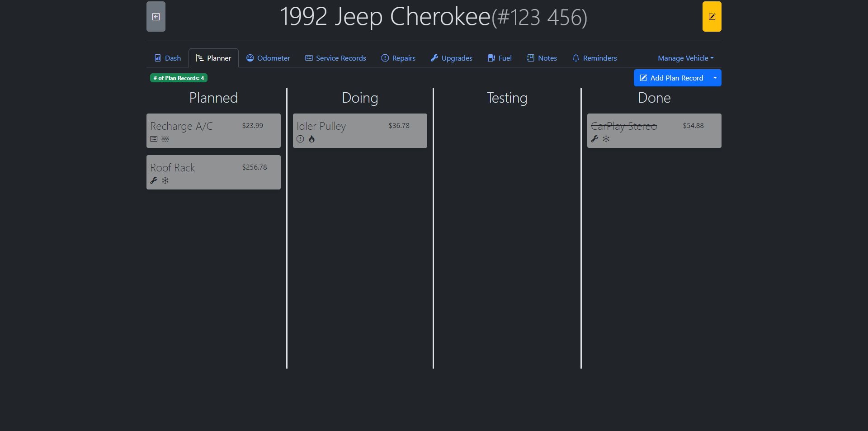Open the Service Records tab
This screenshot has height=431, width=868.
coord(335,58)
